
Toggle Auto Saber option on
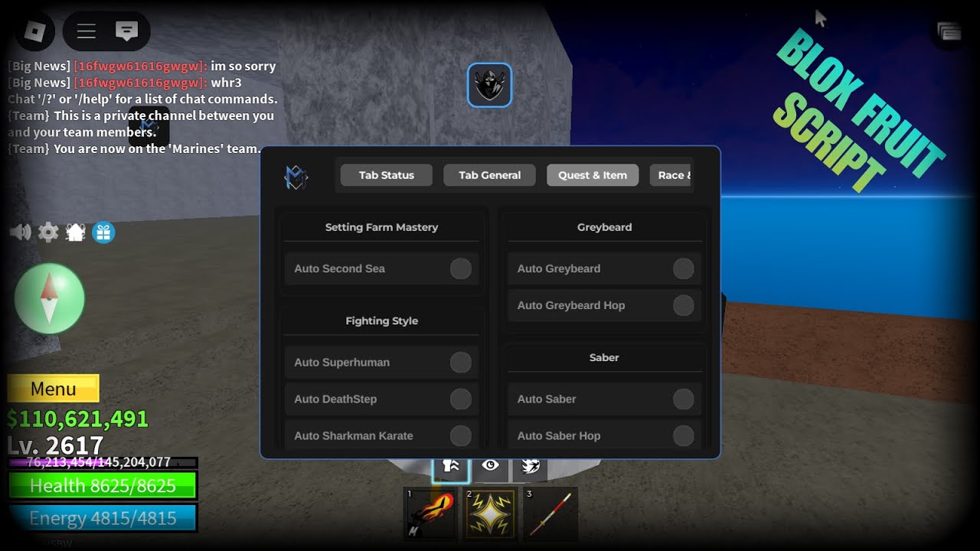683,399
